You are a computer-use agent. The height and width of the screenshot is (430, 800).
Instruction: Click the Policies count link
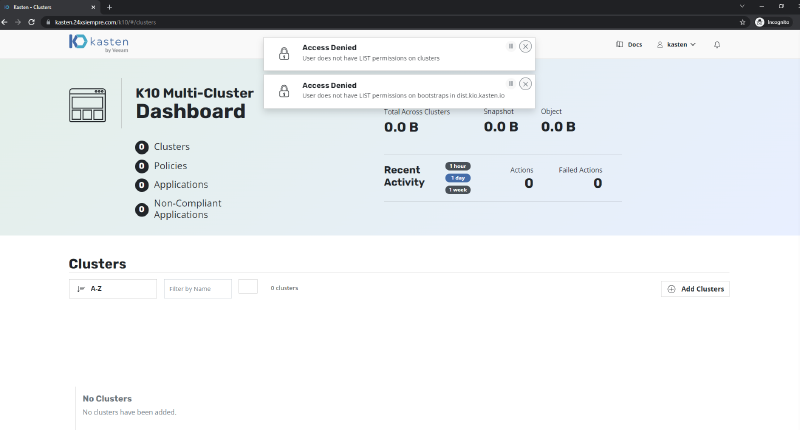click(161, 166)
